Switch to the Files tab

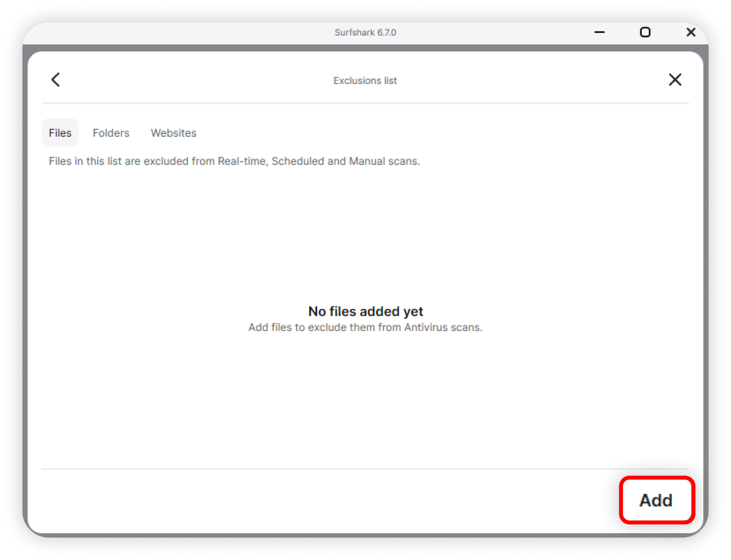point(60,133)
